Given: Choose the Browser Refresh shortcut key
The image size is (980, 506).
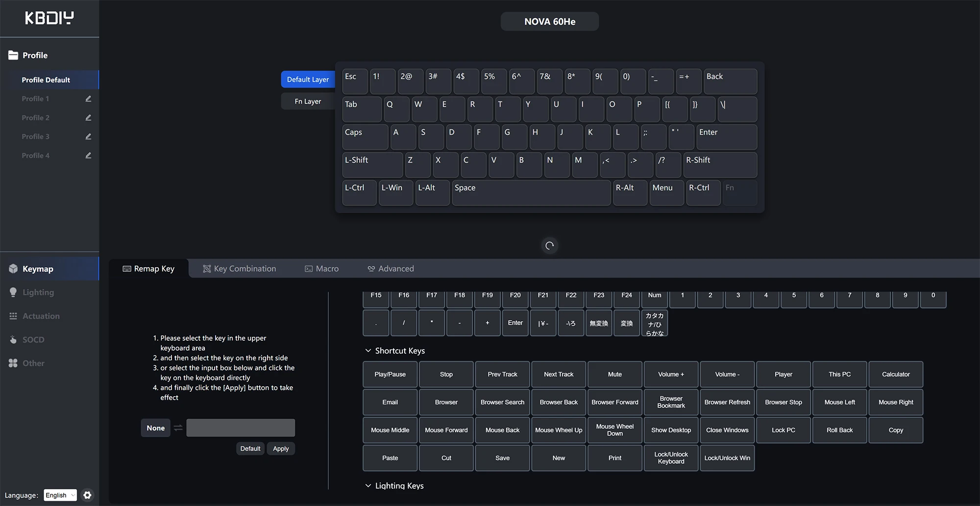Looking at the screenshot, I should [727, 403].
